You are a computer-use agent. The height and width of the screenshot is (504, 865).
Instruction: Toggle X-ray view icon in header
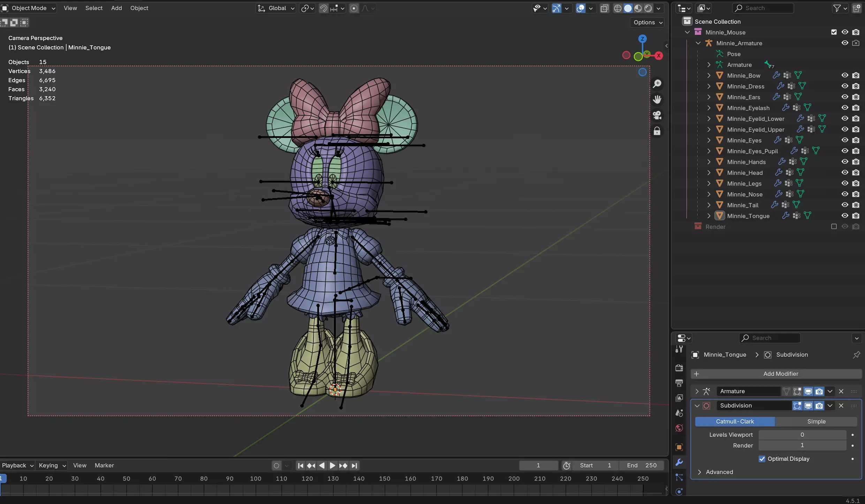pos(604,8)
